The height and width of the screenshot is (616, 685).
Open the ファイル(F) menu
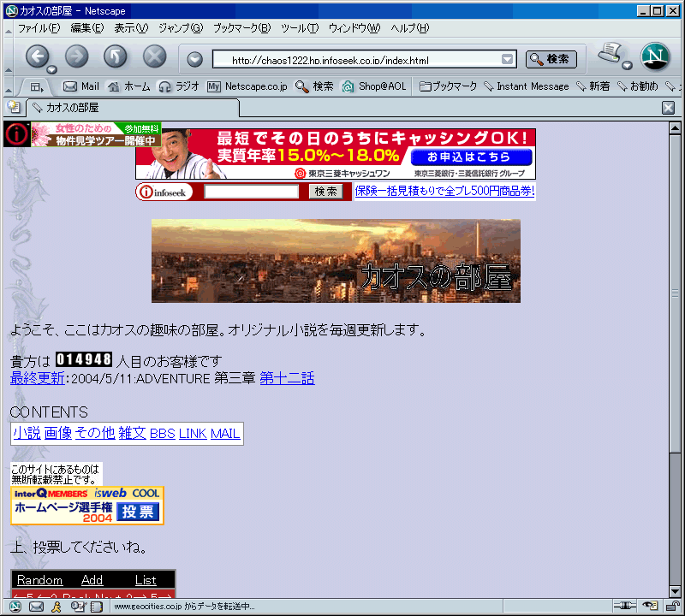point(39,28)
